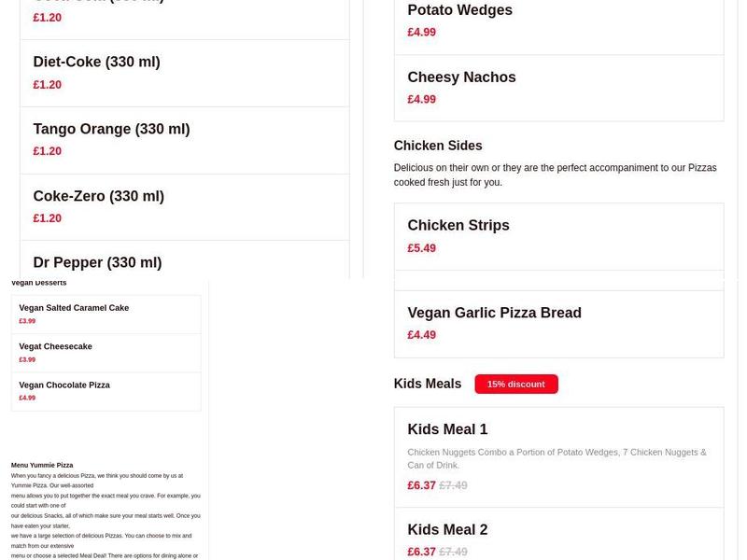Select Kids Meal 2 from Kids Meals
The image size is (747, 560).
pos(447,528)
